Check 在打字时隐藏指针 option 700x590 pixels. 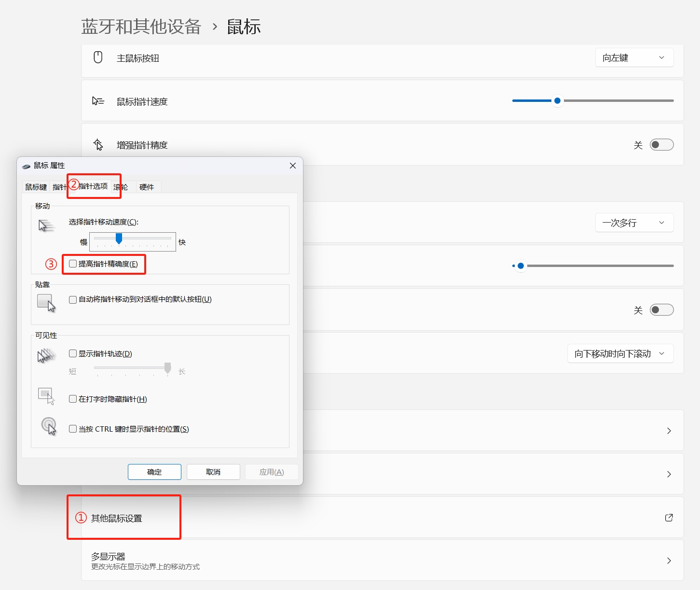73,399
